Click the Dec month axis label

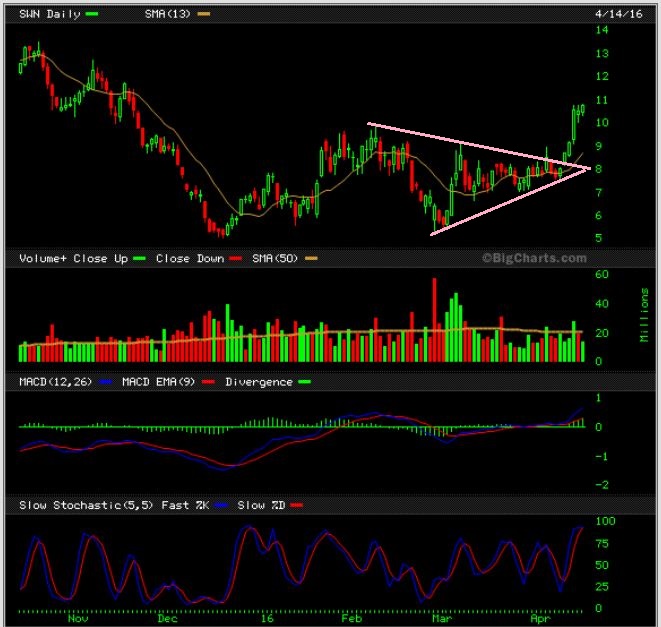click(x=167, y=619)
